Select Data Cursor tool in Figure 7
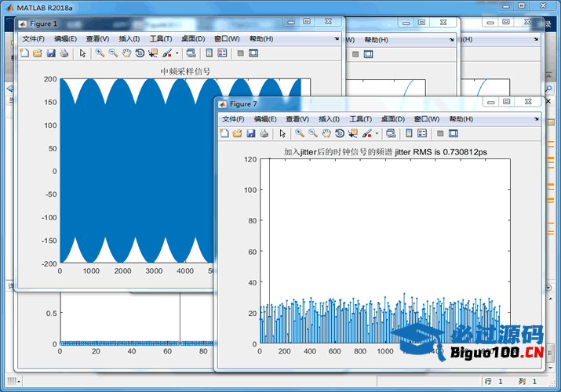This screenshot has width=561, height=392. (x=353, y=133)
